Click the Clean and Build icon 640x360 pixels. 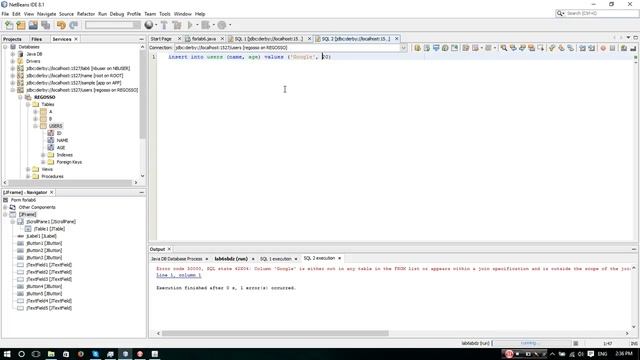coord(177,25)
